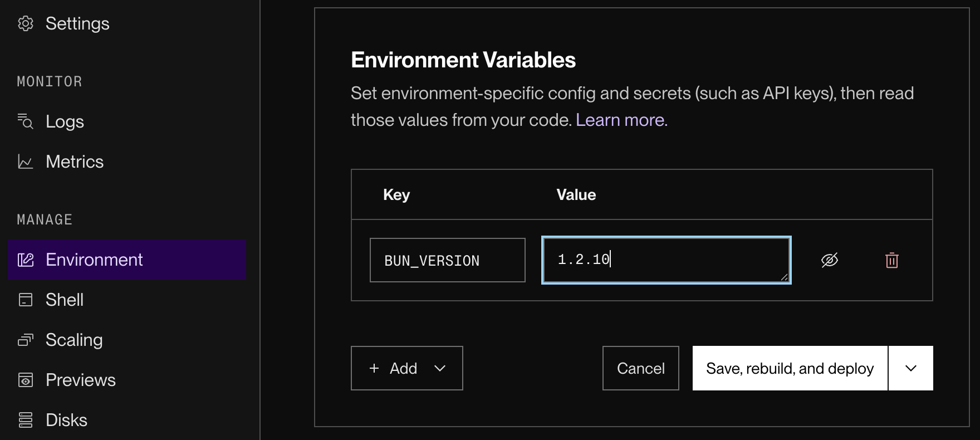Open the Disks icon

[x=24, y=419]
